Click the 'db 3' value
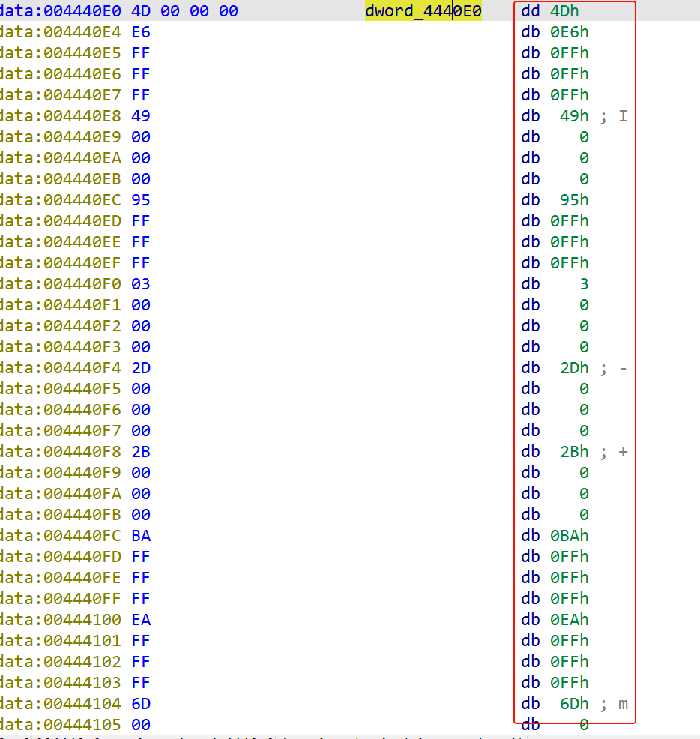Viewport: 700px width, 739px height. tap(555, 284)
